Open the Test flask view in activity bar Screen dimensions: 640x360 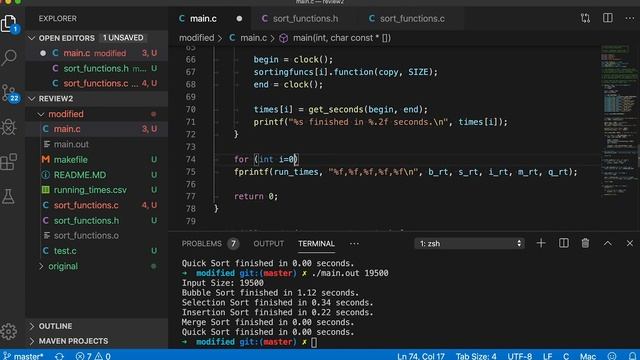click(x=9, y=197)
